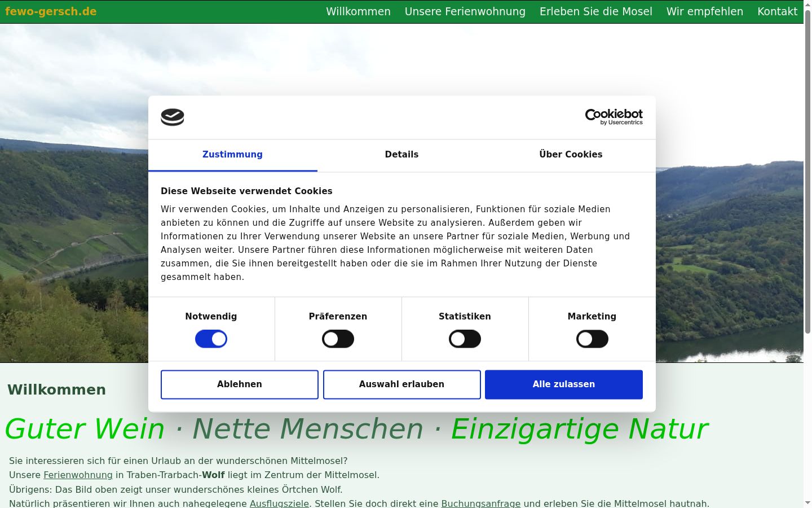
Task: Select the Zustimmung tab
Action: click(232, 155)
